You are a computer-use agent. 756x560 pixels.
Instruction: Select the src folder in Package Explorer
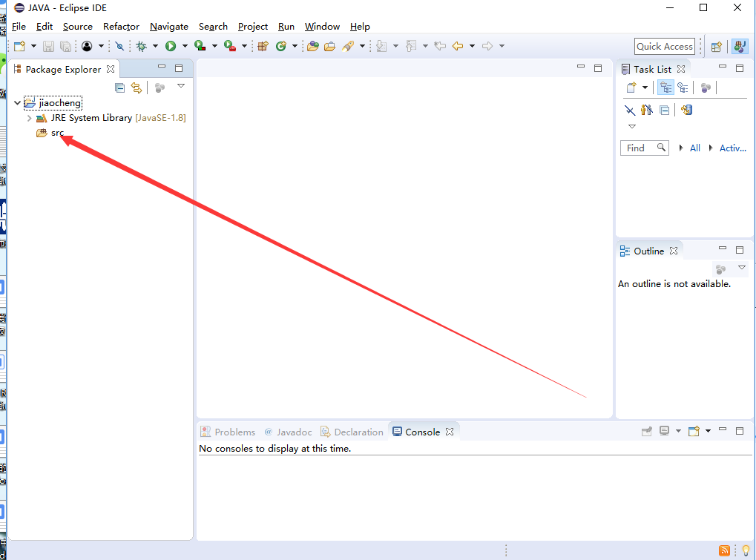click(57, 133)
